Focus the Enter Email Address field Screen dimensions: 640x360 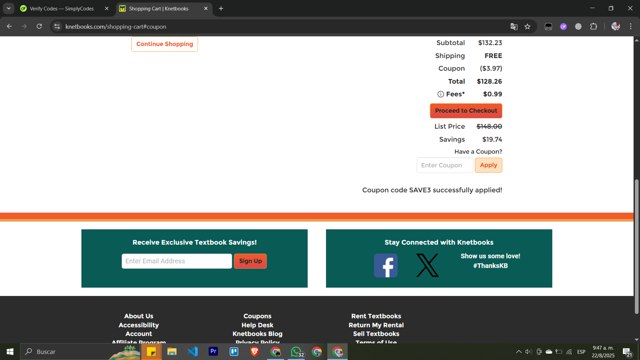(x=177, y=261)
